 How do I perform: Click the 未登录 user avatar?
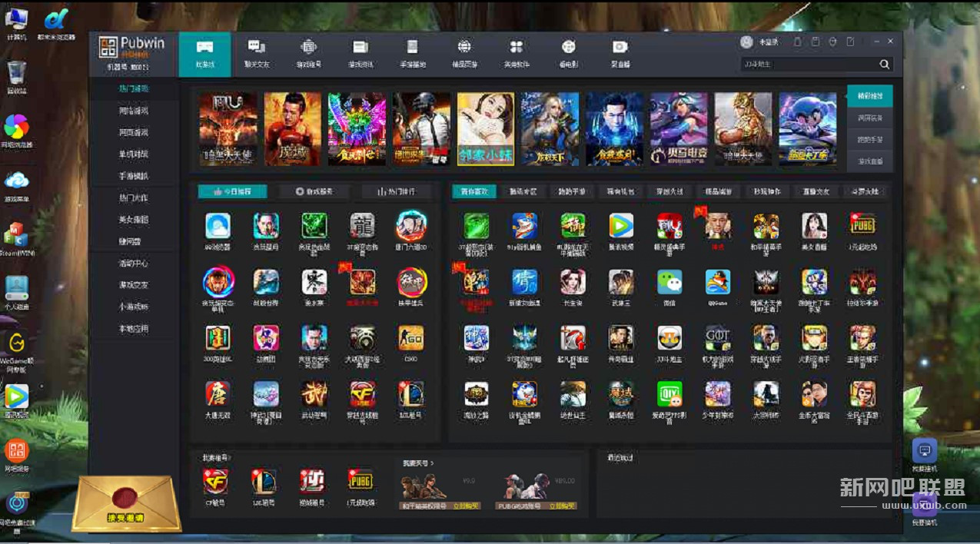pos(746,42)
